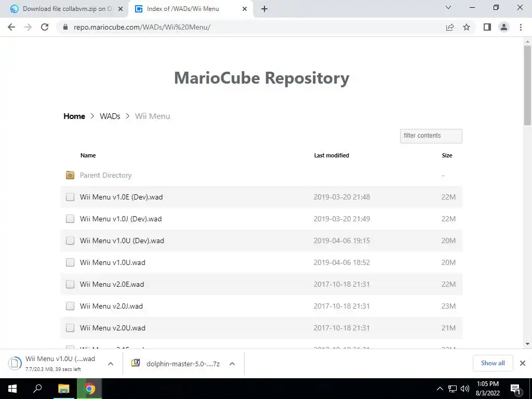Open the dolphin-master-5.0 7z download item
Image resolution: width=532 pixels, height=399 pixels.
tap(183, 364)
